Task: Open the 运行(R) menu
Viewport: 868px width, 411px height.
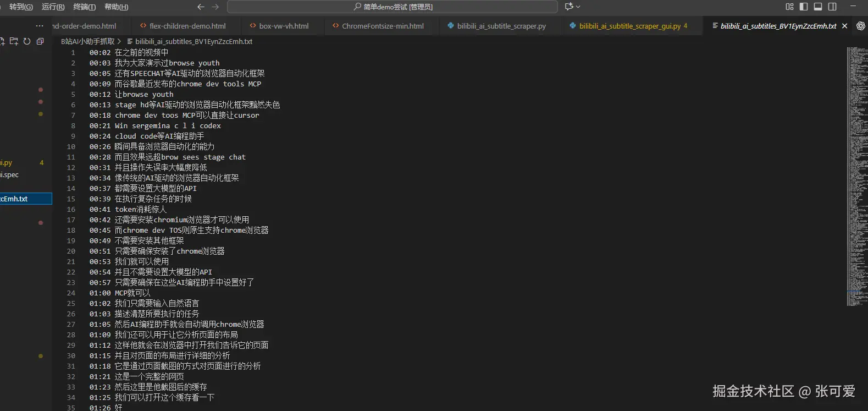Action: (x=53, y=7)
